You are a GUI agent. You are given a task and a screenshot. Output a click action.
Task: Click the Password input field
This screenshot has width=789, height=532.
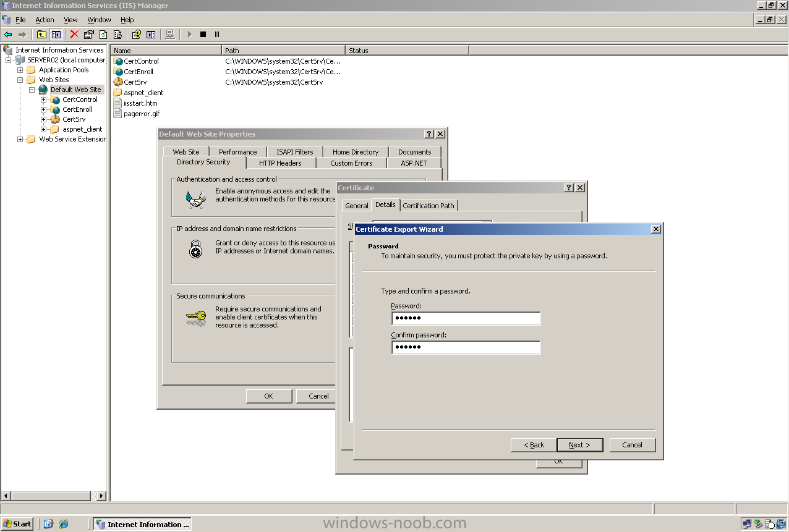coord(466,318)
